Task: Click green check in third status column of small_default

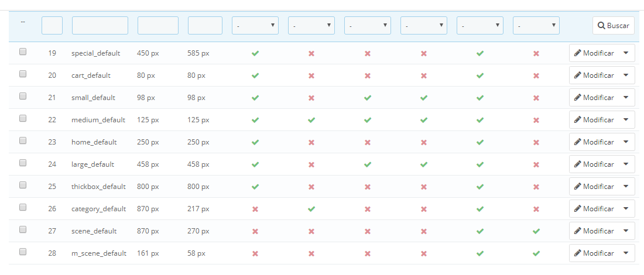Action: pos(368,98)
